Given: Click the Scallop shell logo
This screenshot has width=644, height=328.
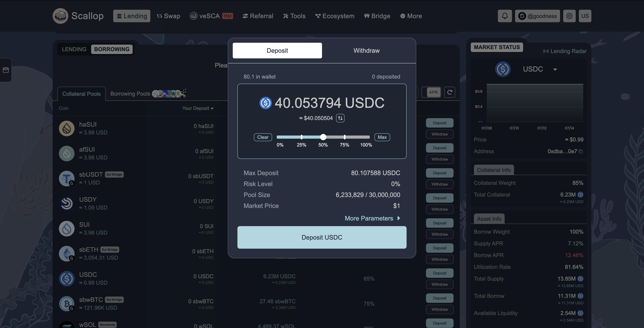Looking at the screenshot, I should point(60,16).
